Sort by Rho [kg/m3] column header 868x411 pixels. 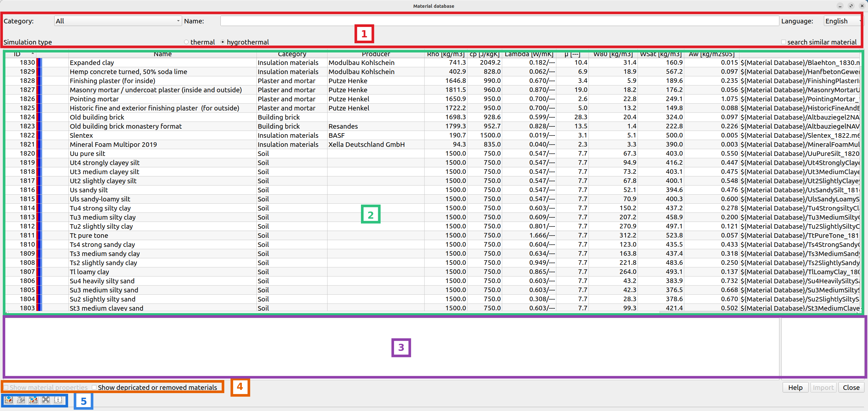[445, 54]
